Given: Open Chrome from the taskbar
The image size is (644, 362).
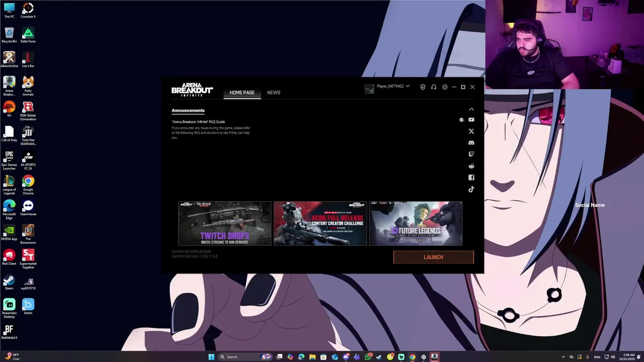Looking at the screenshot, I should pos(412,357).
